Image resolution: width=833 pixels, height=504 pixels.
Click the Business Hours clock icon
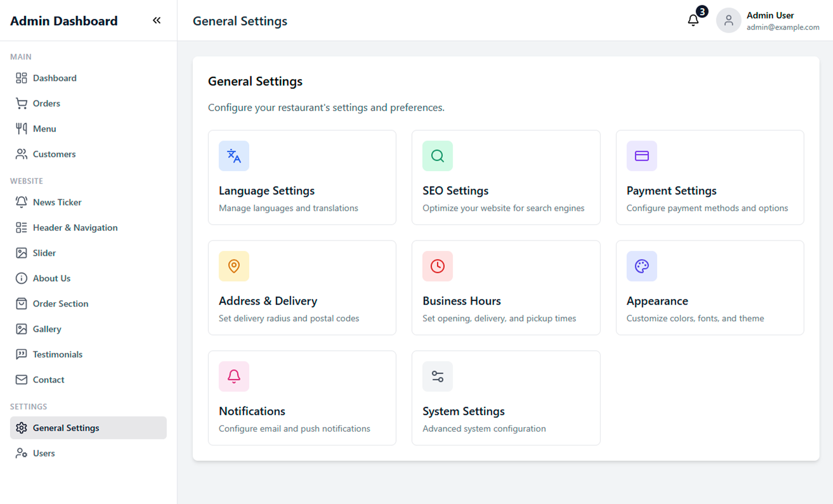438,266
